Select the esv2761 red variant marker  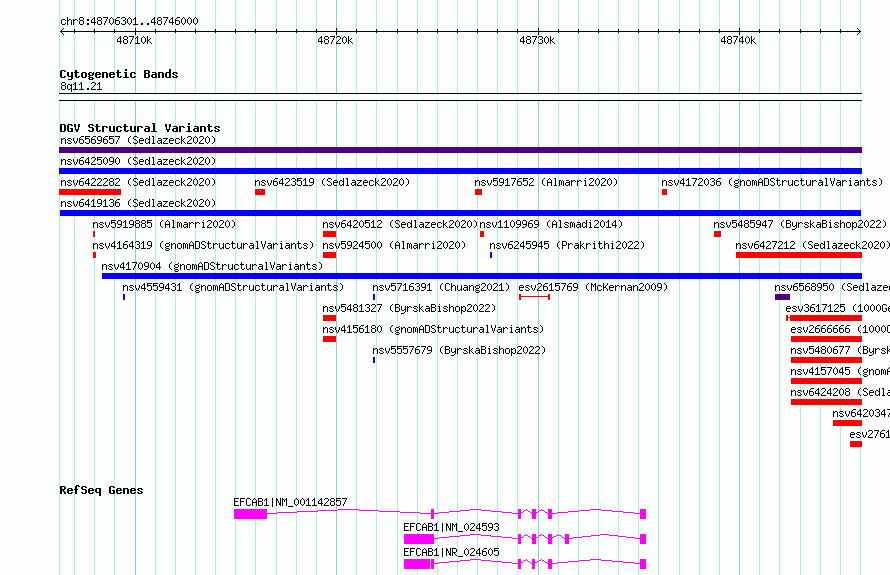point(856,444)
